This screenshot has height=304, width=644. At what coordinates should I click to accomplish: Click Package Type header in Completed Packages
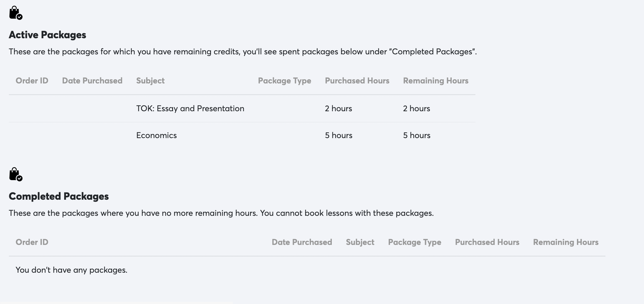pyautogui.click(x=414, y=242)
